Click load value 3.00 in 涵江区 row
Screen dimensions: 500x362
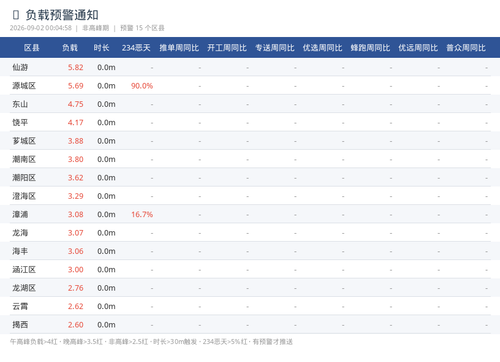[x=76, y=269]
